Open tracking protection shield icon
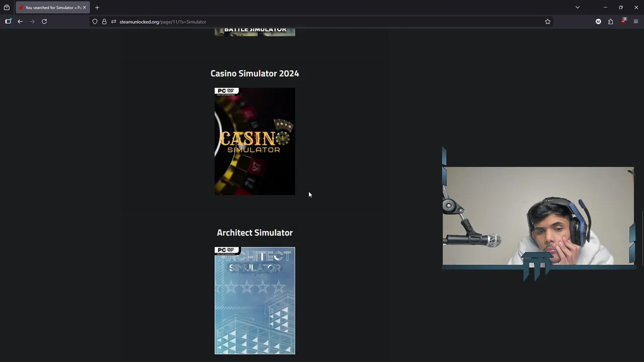Viewport: 644px width, 362px height. tap(95, 22)
